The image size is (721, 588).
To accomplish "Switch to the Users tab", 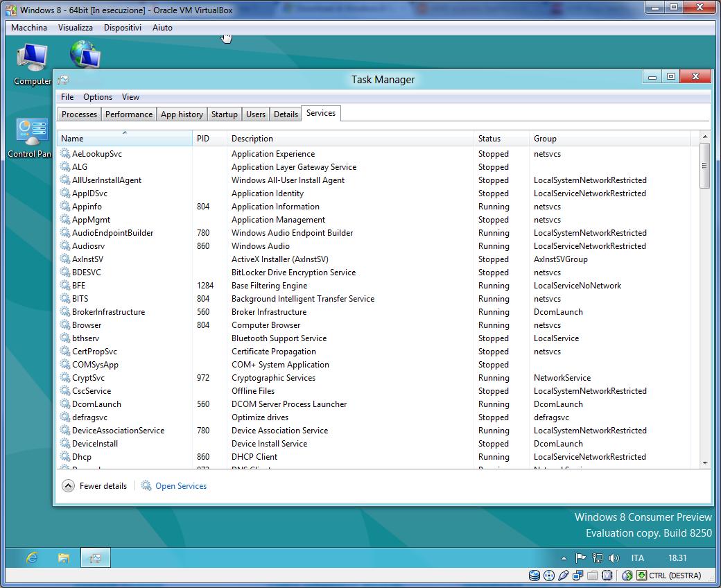I will pos(256,114).
